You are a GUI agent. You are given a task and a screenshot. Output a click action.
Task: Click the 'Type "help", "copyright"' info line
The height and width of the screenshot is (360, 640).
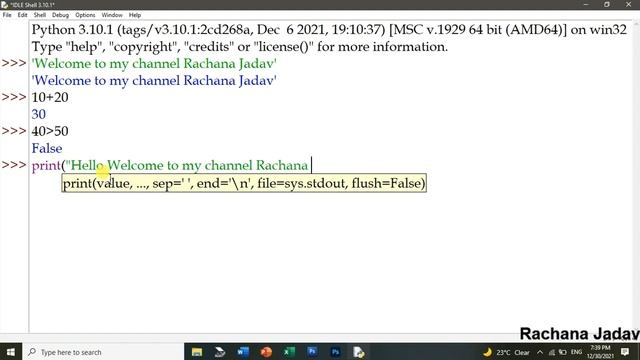(x=240, y=47)
